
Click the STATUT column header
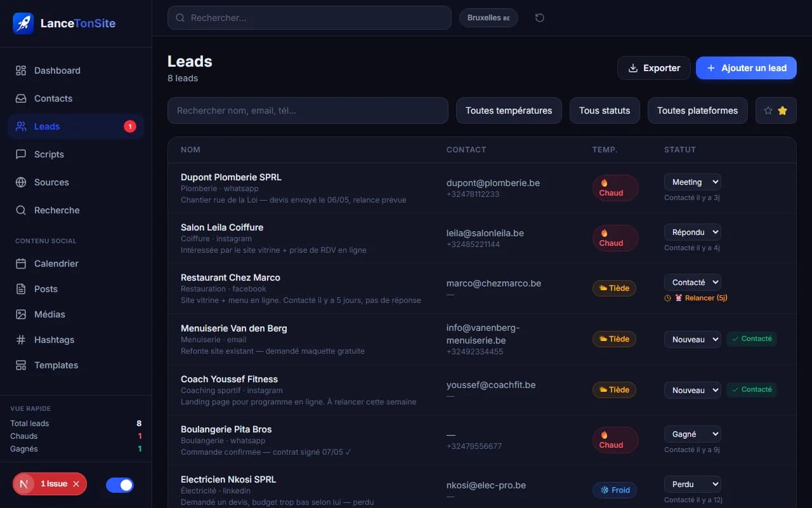680,150
